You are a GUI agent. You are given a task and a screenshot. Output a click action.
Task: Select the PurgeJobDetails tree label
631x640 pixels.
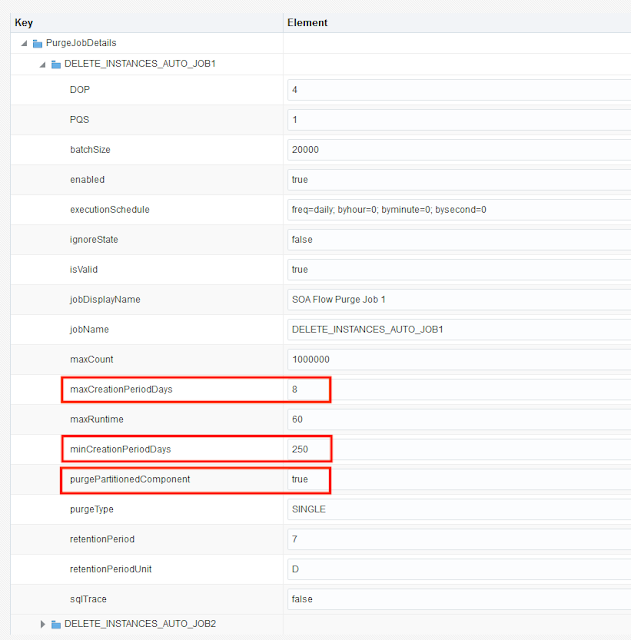pos(81,43)
